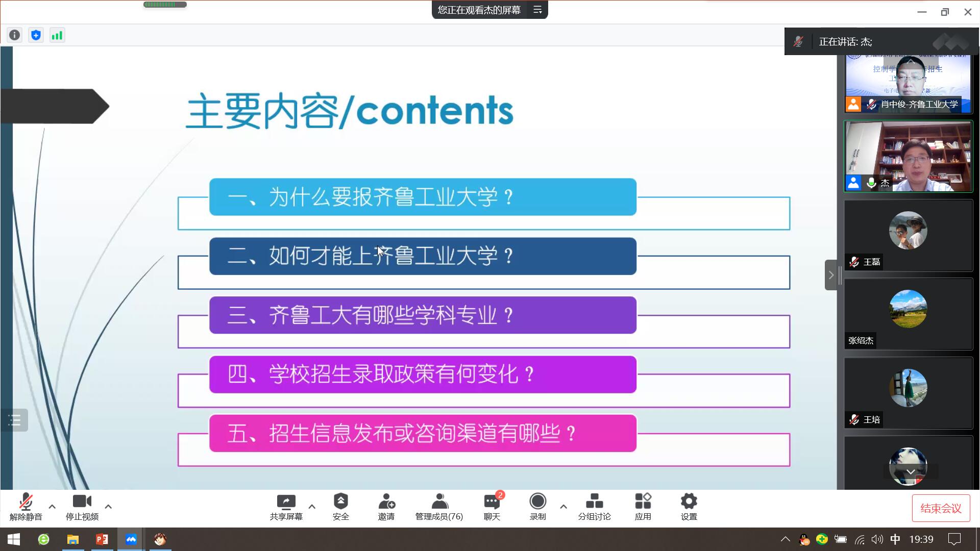980x551 pixels.
Task: Select 王培 participant tile
Action: tap(909, 393)
